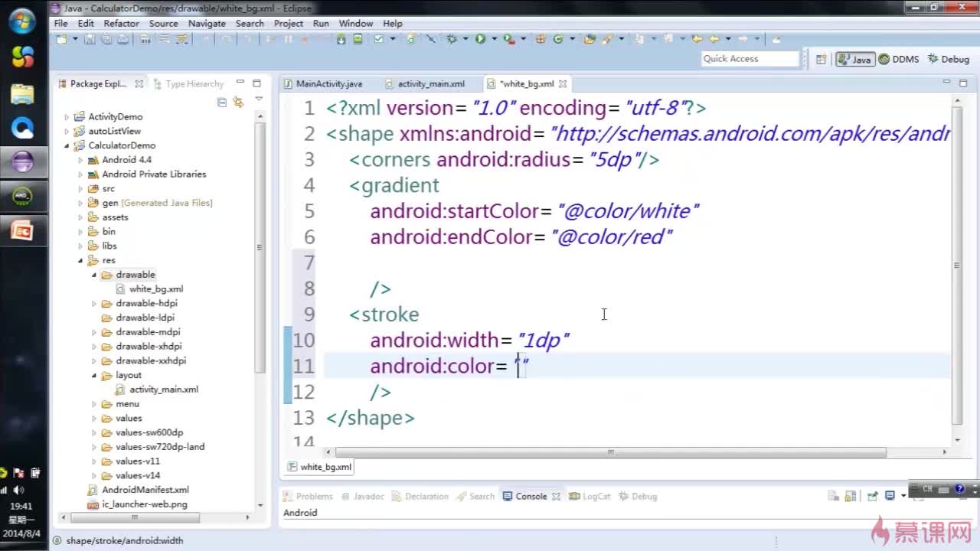
Task: Click the back navigation arrow icon
Action: (x=714, y=39)
